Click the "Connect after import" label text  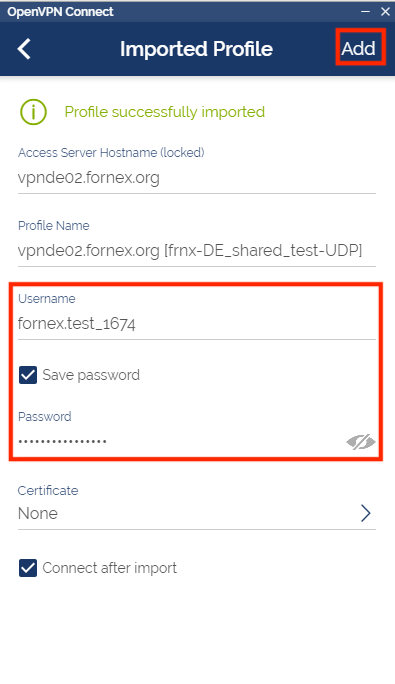tap(110, 568)
